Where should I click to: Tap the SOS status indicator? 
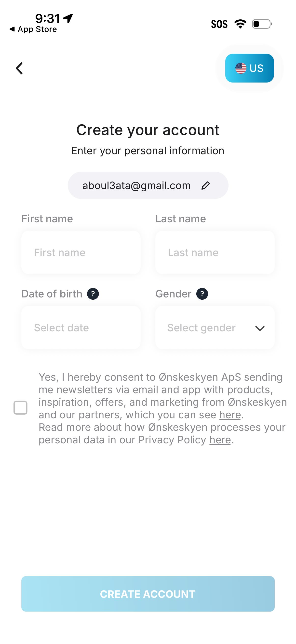tap(220, 24)
